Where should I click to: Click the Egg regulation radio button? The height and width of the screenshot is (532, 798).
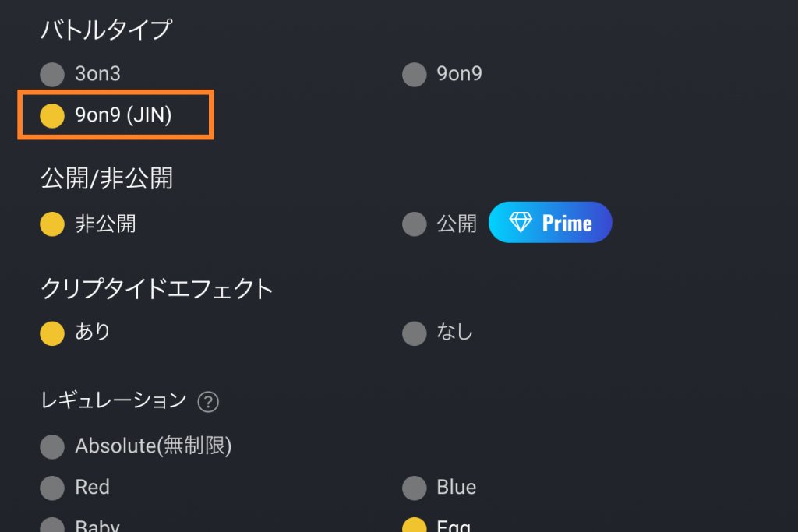(415, 527)
